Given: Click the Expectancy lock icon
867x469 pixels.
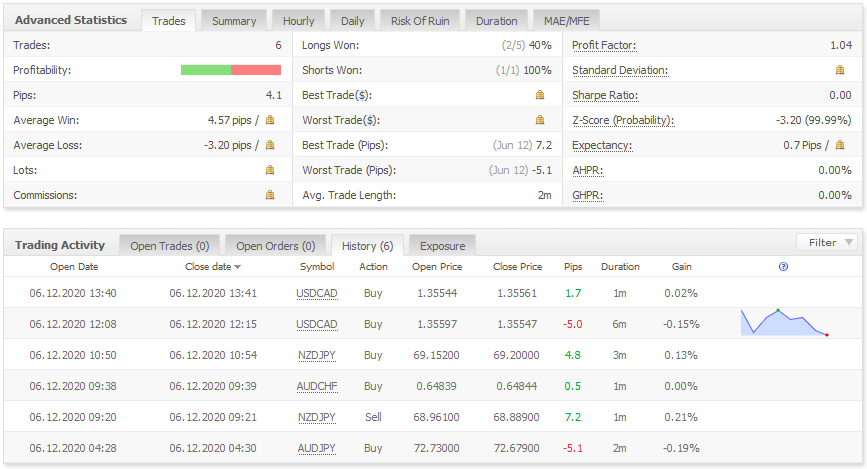Looking at the screenshot, I should (x=840, y=145).
